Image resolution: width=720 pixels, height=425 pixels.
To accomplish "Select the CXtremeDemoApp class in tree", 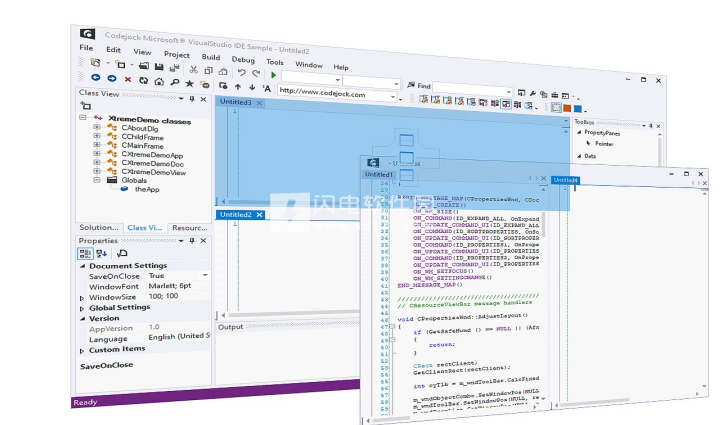I will click(152, 155).
